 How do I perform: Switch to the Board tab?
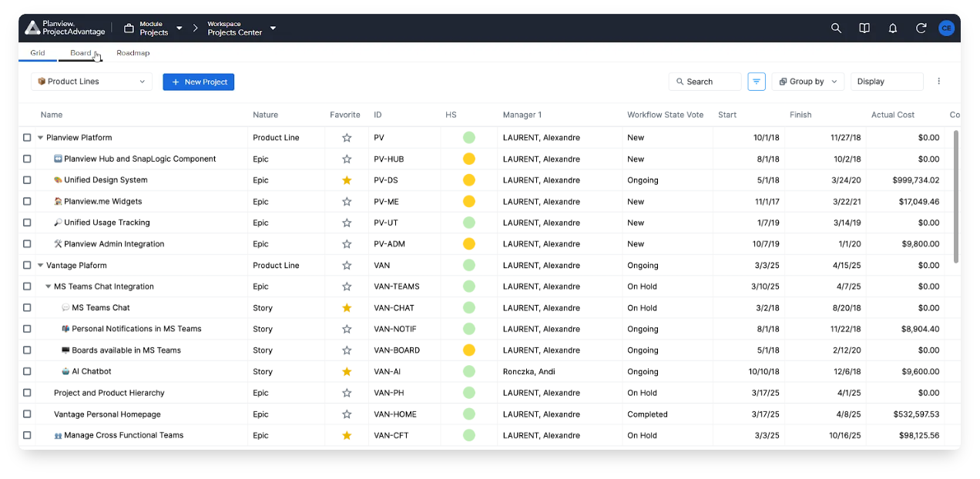81,53
